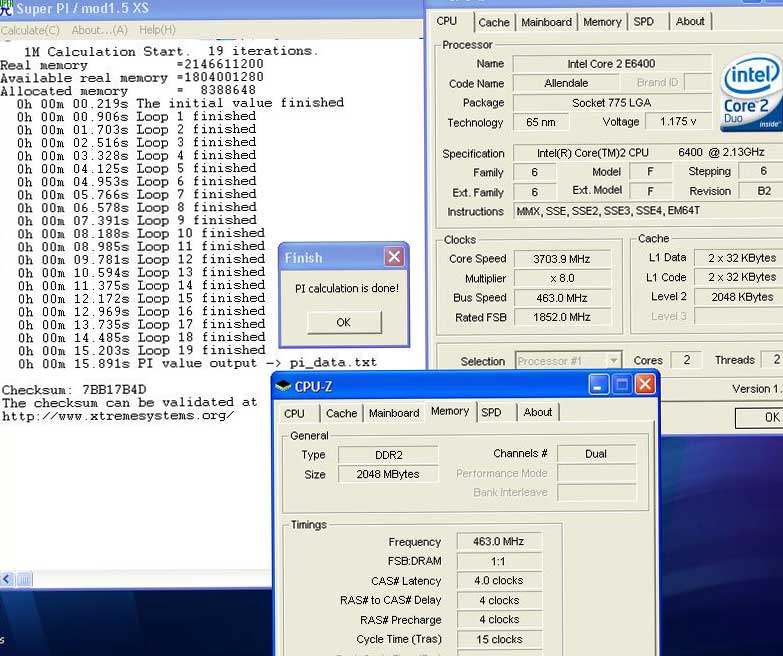
Task: Click the Technology value 65 nm
Action: (541, 122)
